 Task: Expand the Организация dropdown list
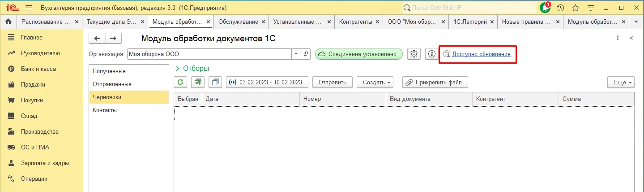[296, 54]
